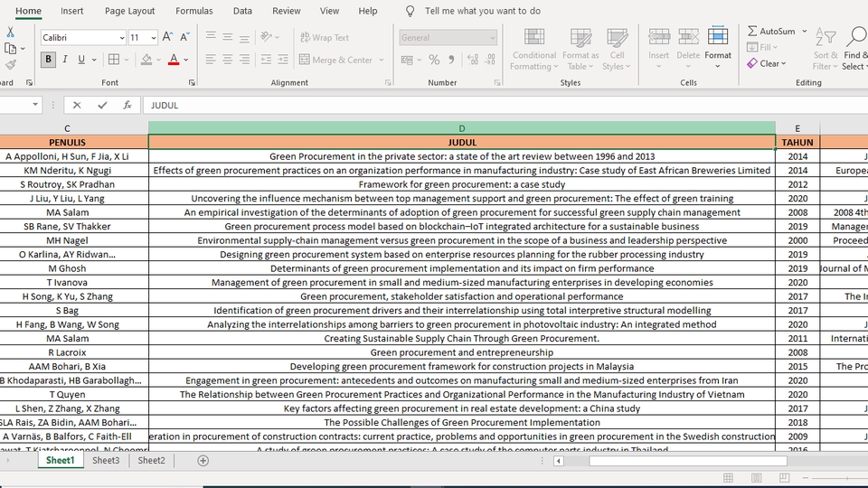This screenshot has width=868, height=488.
Task: Click the Copy icon in clipboard group
Action: pos(10,48)
